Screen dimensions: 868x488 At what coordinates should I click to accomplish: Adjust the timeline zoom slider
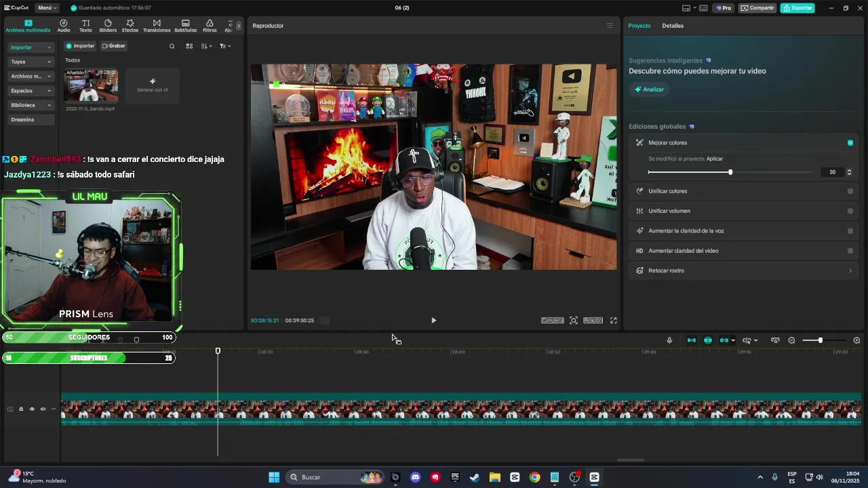pyautogui.click(x=821, y=340)
